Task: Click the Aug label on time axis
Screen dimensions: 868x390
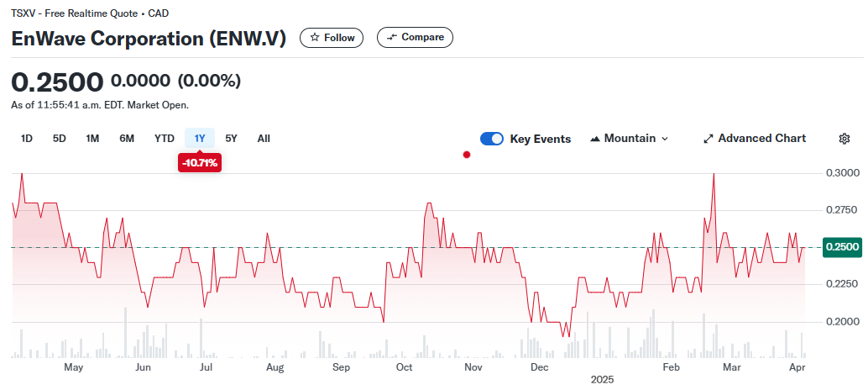Action: pyautogui.click(x=275, y=368)
